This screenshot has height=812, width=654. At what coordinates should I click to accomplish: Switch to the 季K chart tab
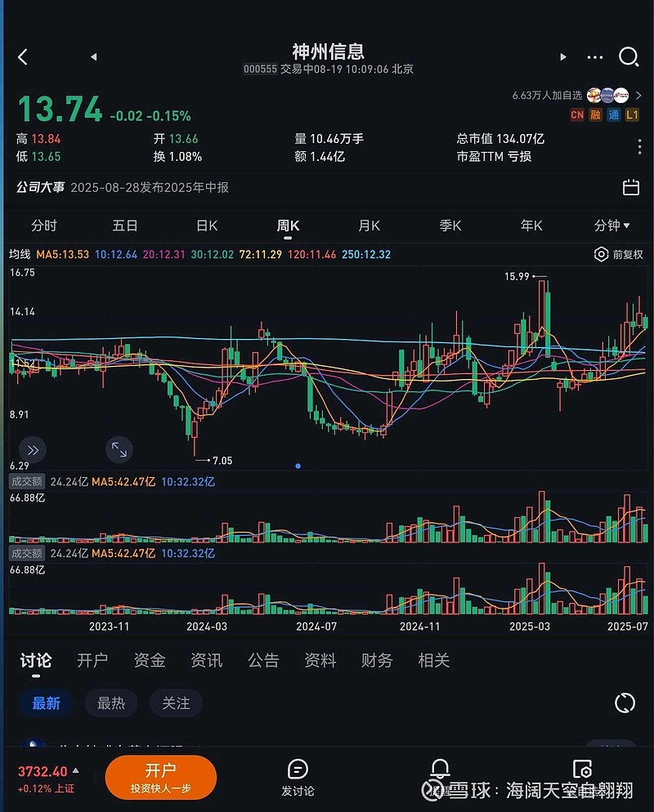tap(450, 225)
